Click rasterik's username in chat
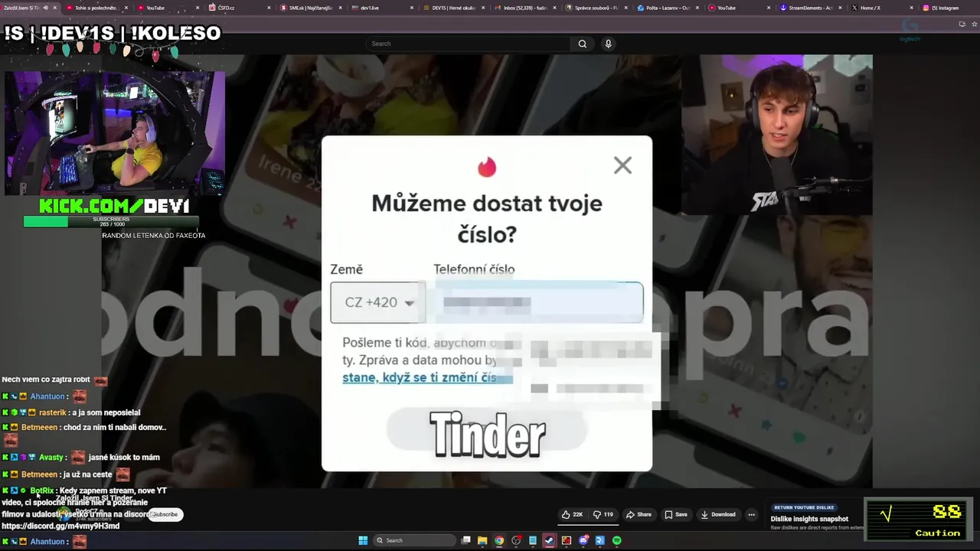 (x=53, y=412)
